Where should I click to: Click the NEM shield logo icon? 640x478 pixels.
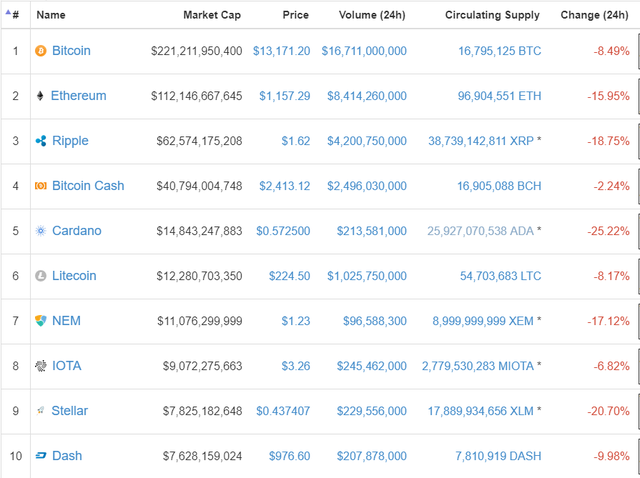[41, 321]
